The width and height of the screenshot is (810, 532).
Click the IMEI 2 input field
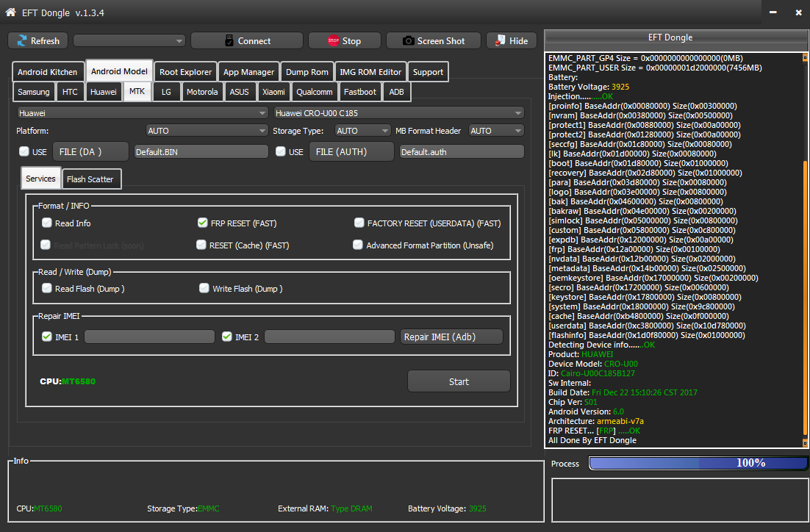click(x=329, y=337)
